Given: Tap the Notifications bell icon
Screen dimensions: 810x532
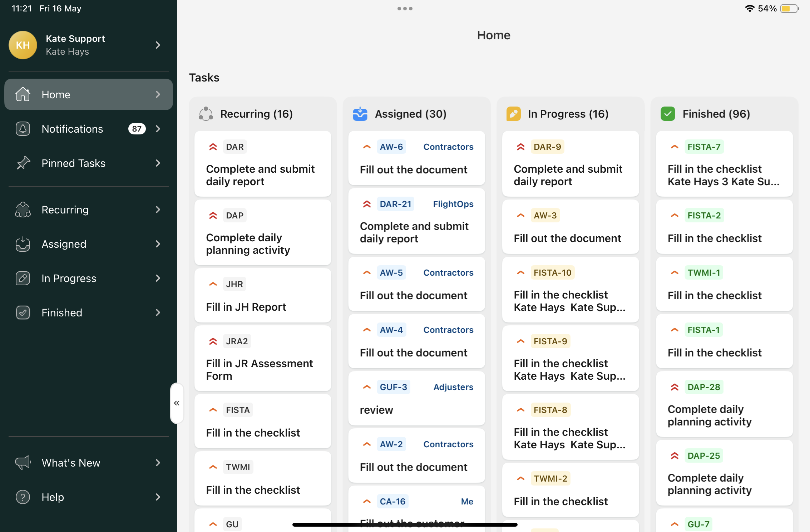Looking at the screenshot, I should point(23,129).
